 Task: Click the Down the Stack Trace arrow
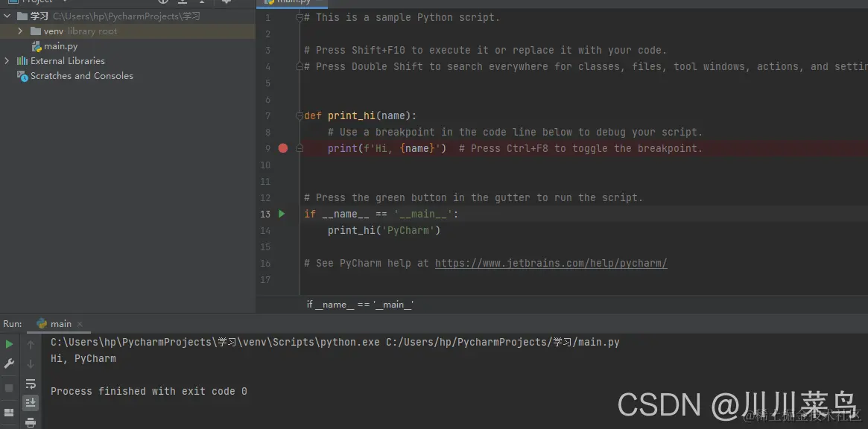pyautogui.click(x=31, y=363)
